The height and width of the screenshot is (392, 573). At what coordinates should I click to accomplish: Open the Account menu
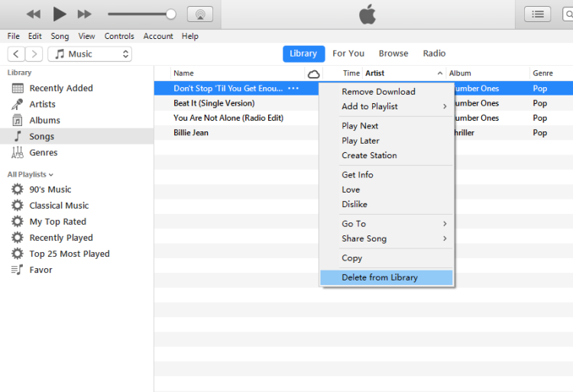tap(158, 36)
